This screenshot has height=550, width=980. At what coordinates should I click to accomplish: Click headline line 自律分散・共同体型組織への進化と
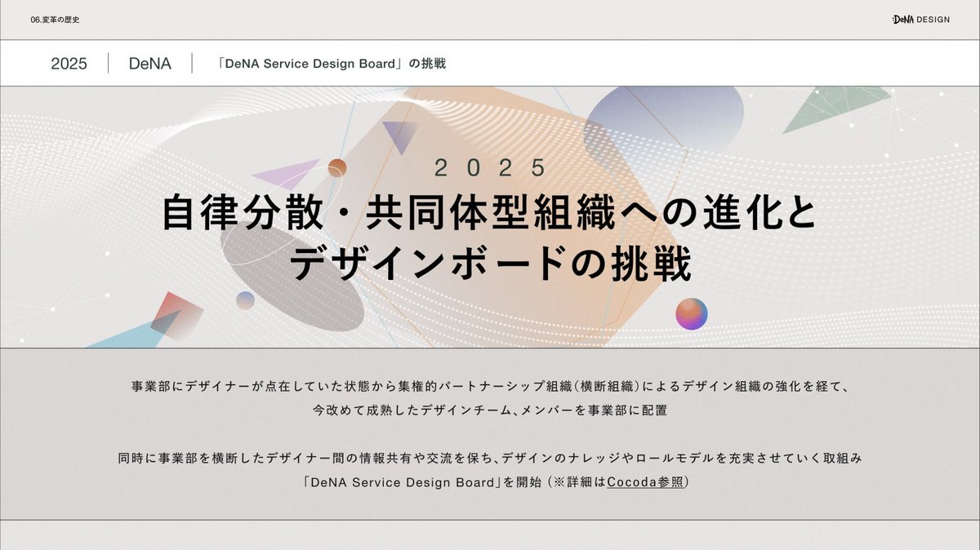click(x=489, y=212)
